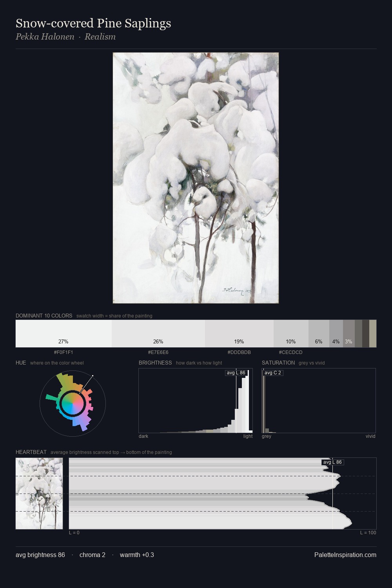Click 'how dark vs how light' caption
This screenshot has height=588, width=392.
[199, 363]
